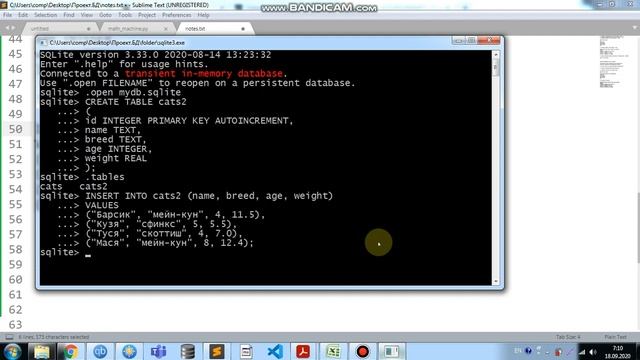
Task: Close the math_machine.py tab
Action: point(166,29)
